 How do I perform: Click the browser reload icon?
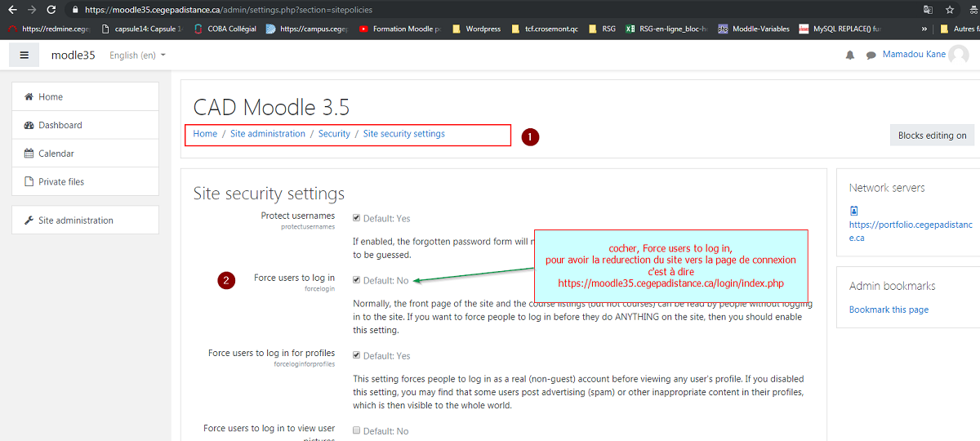click(51, 10)
